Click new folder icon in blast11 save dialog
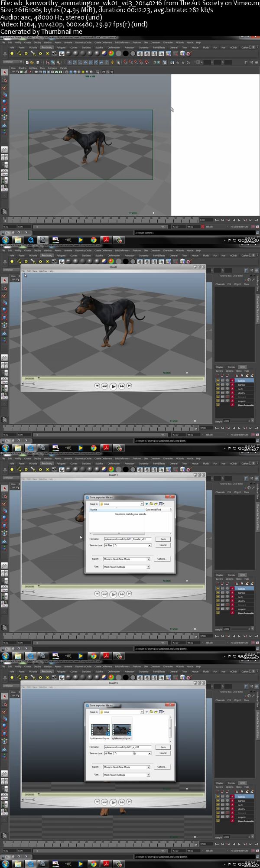This screenshot has width=260, height=868. [x=156, y=504]
